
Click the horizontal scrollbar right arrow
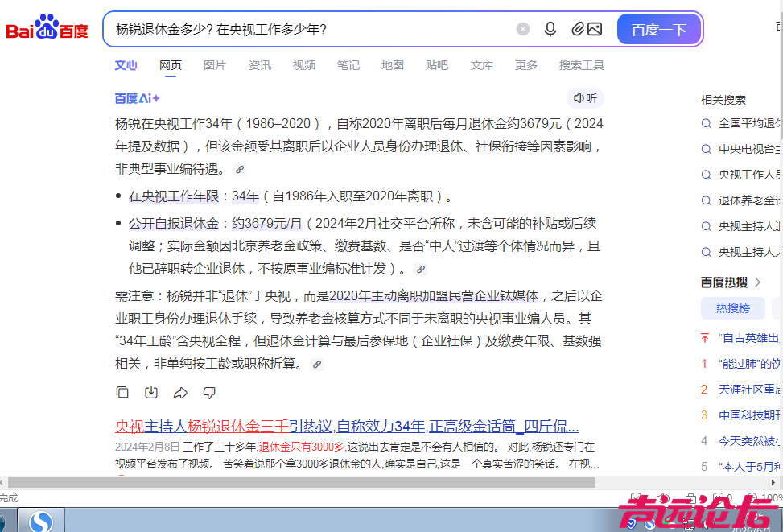[773, 483]
